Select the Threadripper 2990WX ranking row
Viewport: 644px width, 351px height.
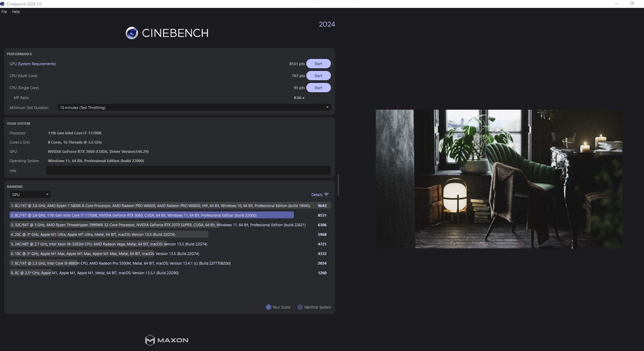(170, 225)
